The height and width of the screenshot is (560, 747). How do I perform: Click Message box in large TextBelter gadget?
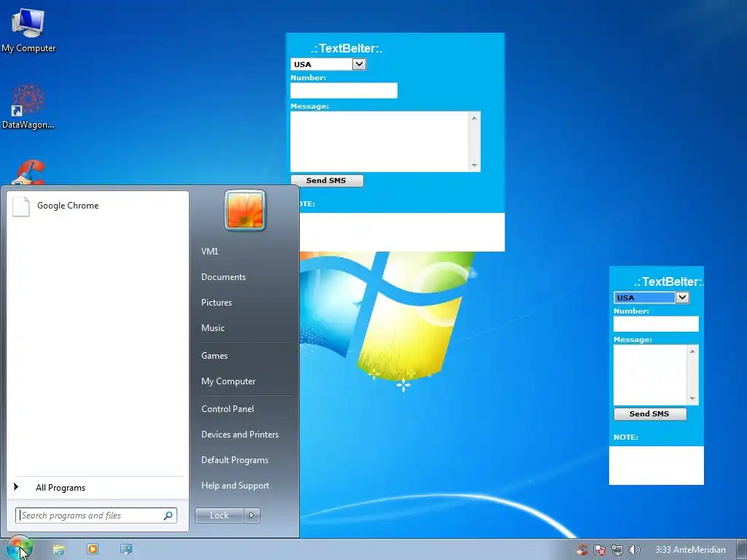(x=379, y=141)
